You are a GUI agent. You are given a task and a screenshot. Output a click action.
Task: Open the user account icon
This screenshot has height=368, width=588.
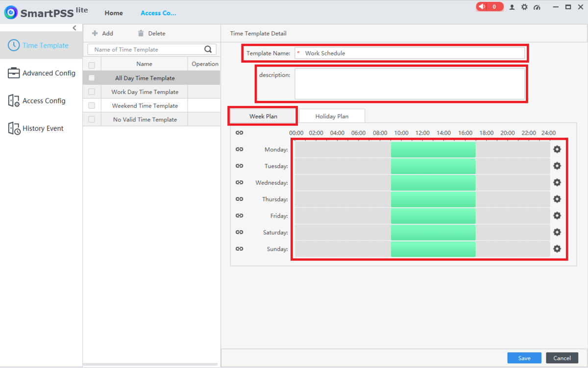click(x=512, y=7)
